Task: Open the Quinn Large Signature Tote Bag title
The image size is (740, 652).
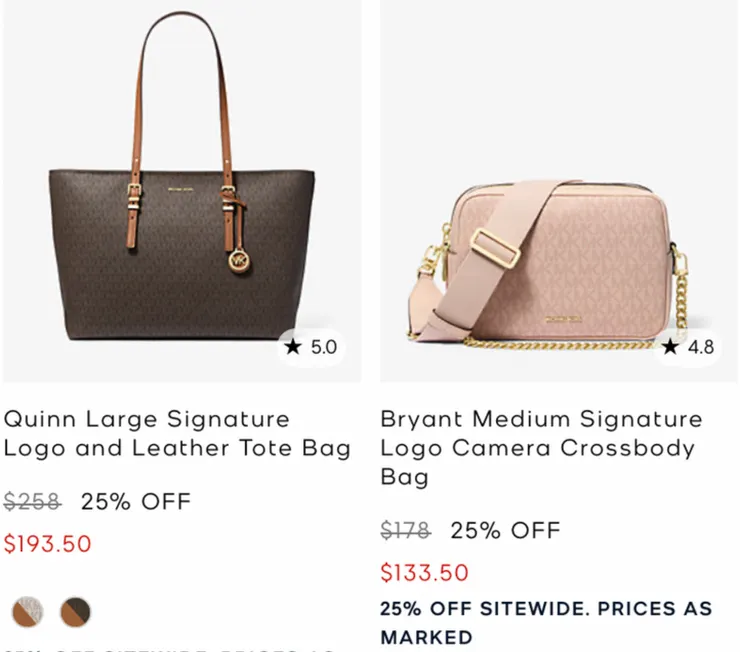Action: pos(177,433)
